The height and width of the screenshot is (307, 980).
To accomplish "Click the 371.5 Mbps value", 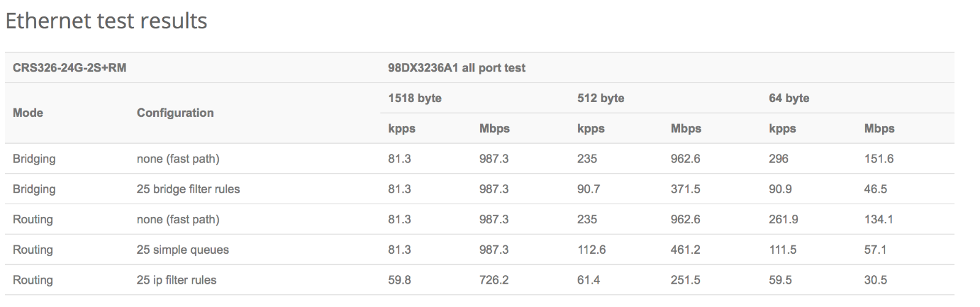I will point(685,189).
